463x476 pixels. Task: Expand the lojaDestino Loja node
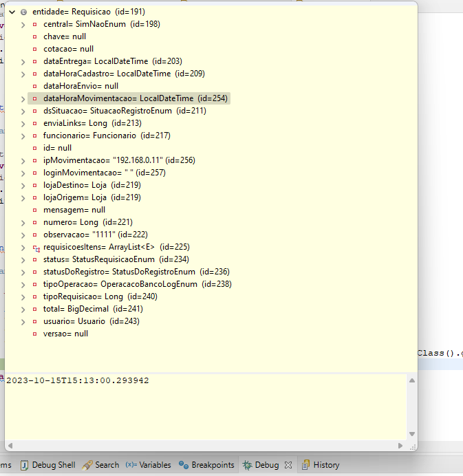pyautogui.click(x=23, y=186)
